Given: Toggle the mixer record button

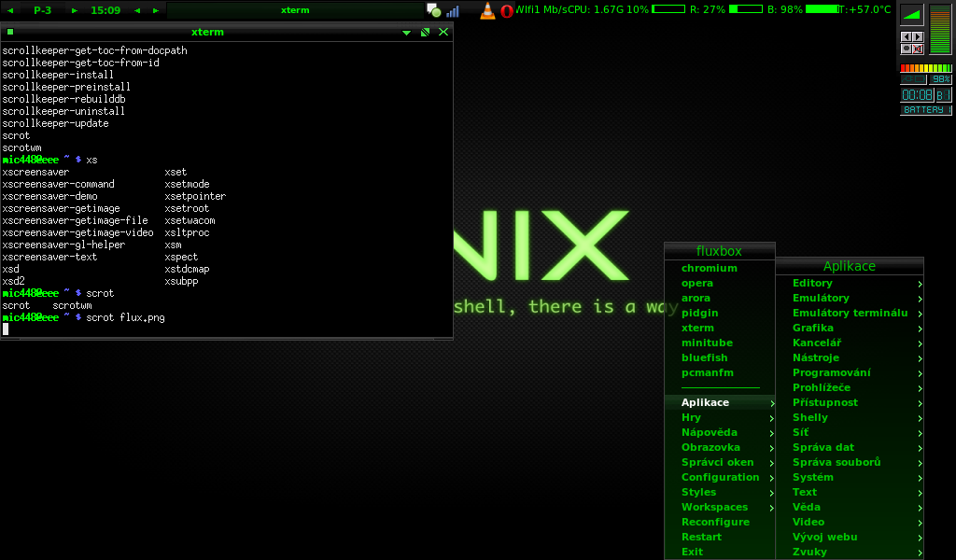Looking at the screenshot, I should tap(906, 49).
